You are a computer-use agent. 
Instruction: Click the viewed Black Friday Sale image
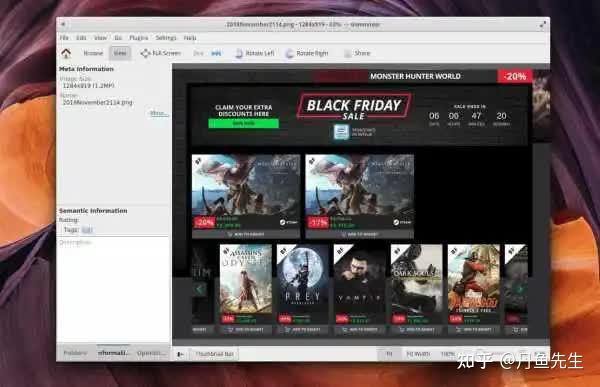click(361, 204)
